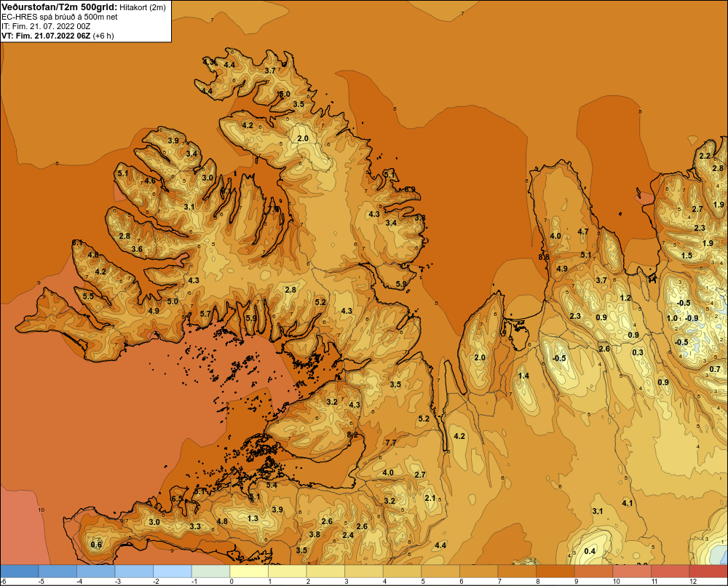This screenshot has width=728, height=586.
Task: Click the 'EC-HRES spá brúuð á 500m net' line
Action: coord(60,17)
